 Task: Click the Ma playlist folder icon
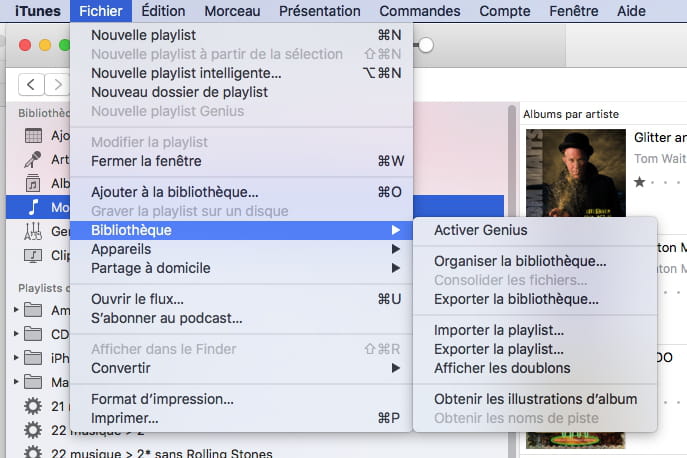[33, 382]
